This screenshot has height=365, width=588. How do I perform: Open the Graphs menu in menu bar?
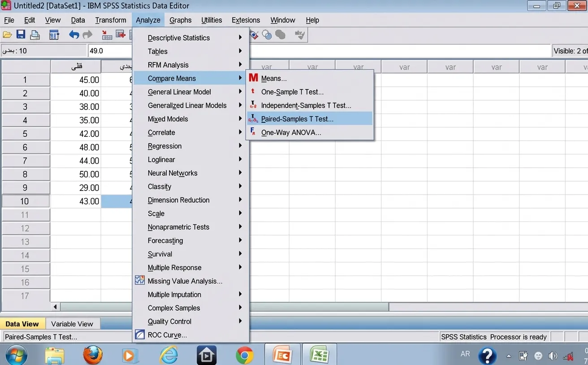pyautogui.click(x=181, y=20)
